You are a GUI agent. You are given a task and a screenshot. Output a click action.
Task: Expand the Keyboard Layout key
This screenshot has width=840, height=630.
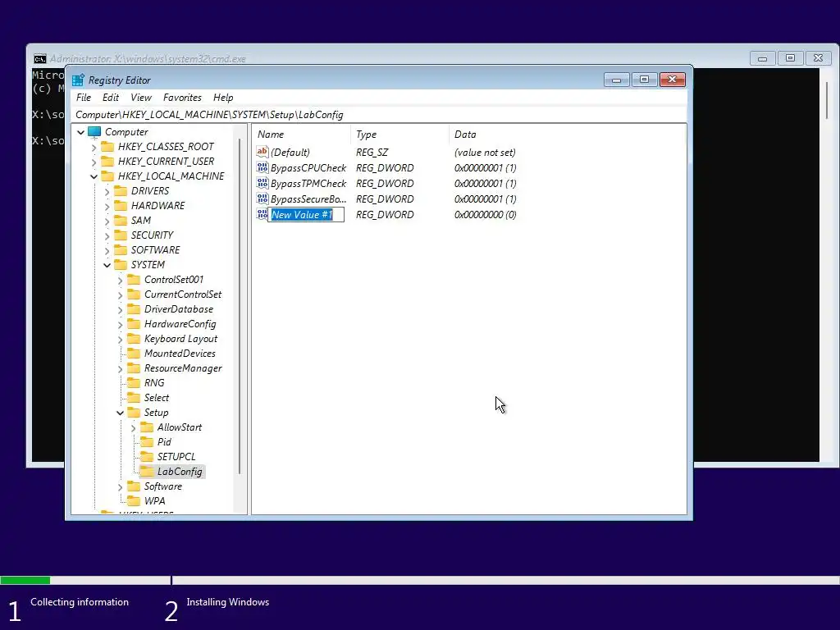coord(120,339)
